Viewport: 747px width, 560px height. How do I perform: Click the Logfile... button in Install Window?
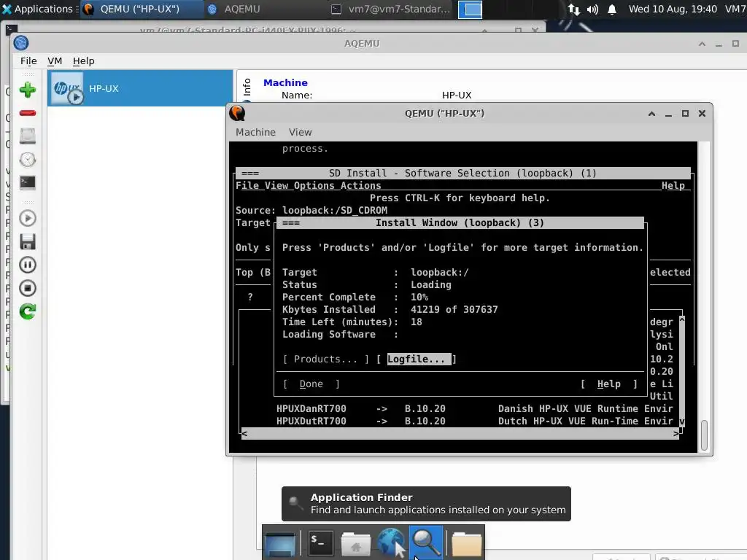(417, 359)
